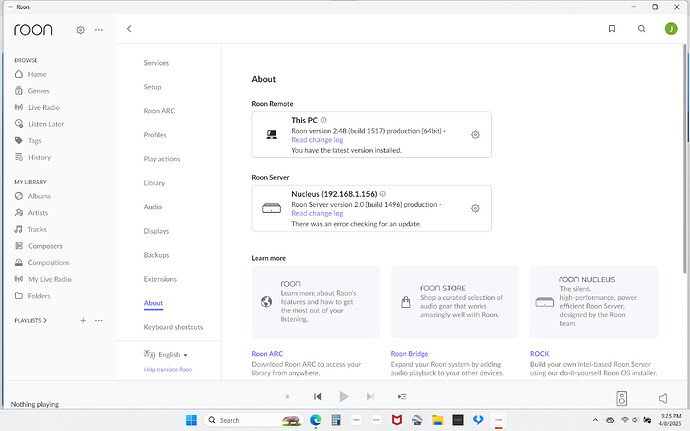Open Roon settings gear in sidebar header
Screen dimensions: 690x431
pyautogui.click(x=81, y=30)
